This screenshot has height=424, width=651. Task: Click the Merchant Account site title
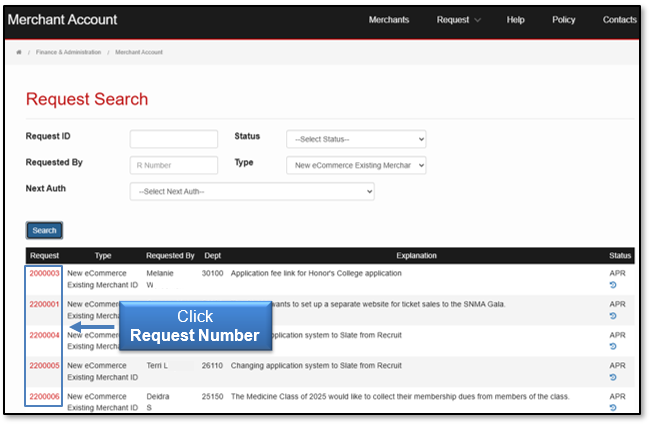click(62, 20)
